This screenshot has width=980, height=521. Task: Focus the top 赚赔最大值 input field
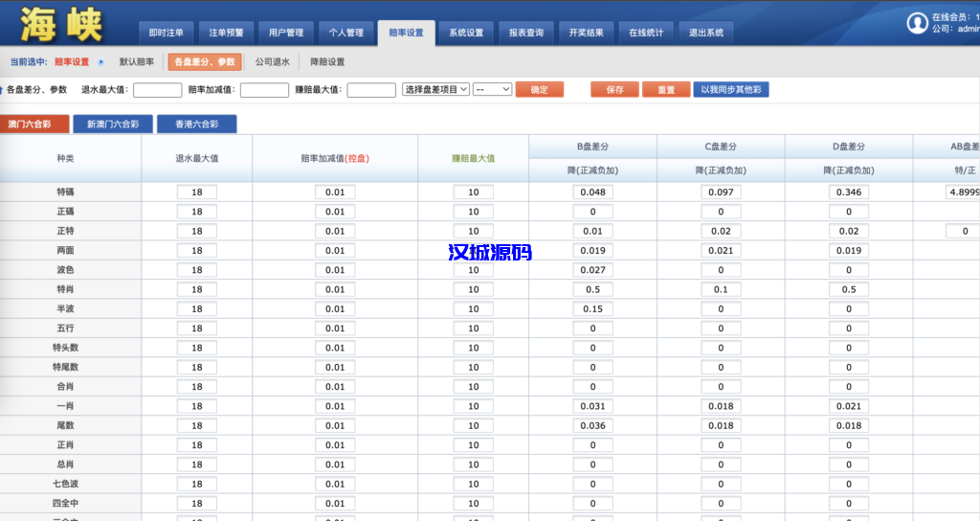coord(371,90)
